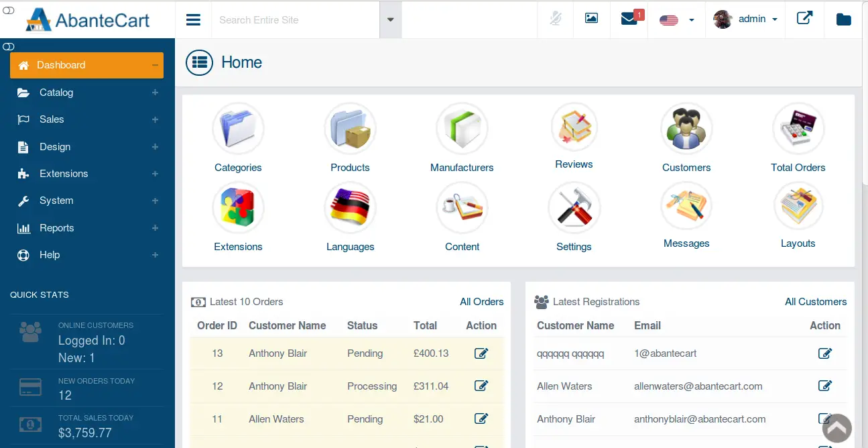Click the Categories text link
This screenshot has height=448, width=868.
[238, 168]
